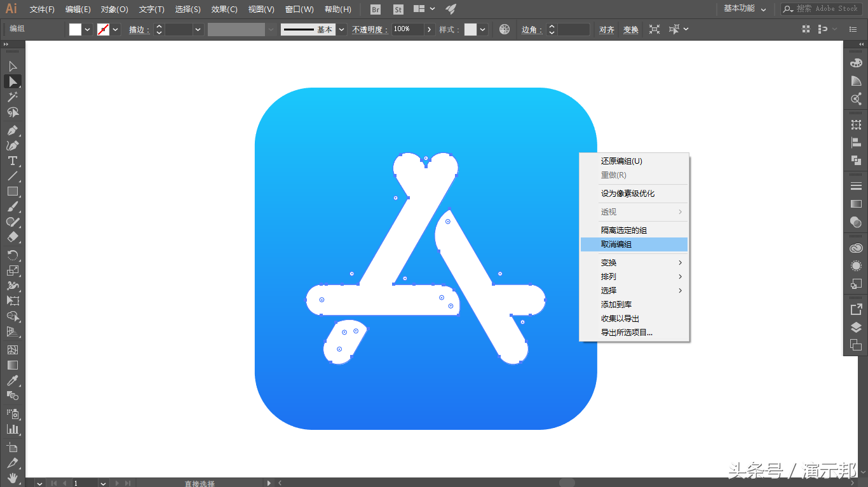Open the graphic style dropdown arrow

click(483, 29)
